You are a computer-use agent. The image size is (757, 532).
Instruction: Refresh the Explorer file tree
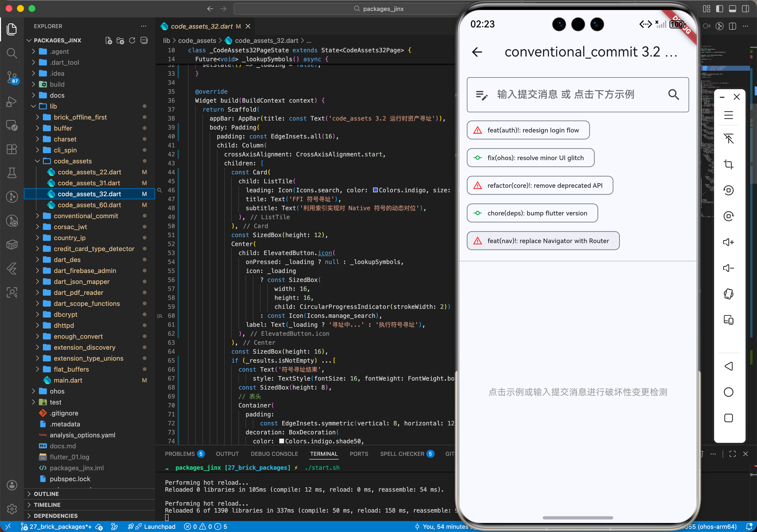(132, 41)
